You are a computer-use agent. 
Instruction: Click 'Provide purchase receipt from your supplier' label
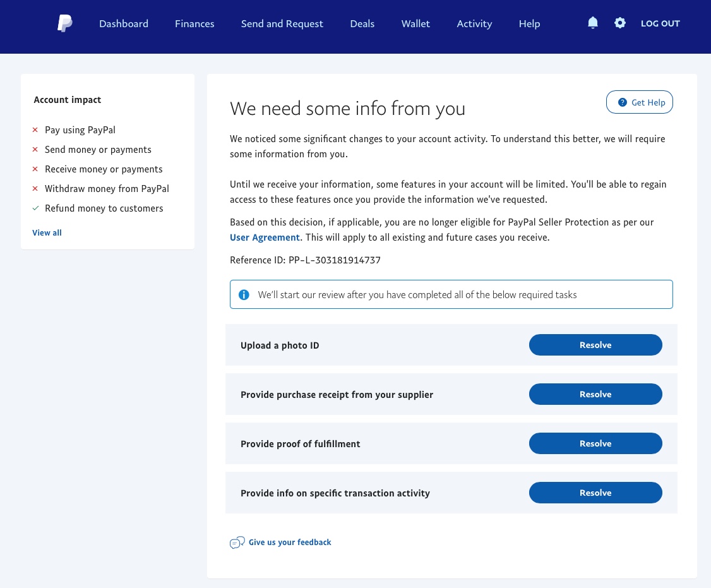[337, 395]
